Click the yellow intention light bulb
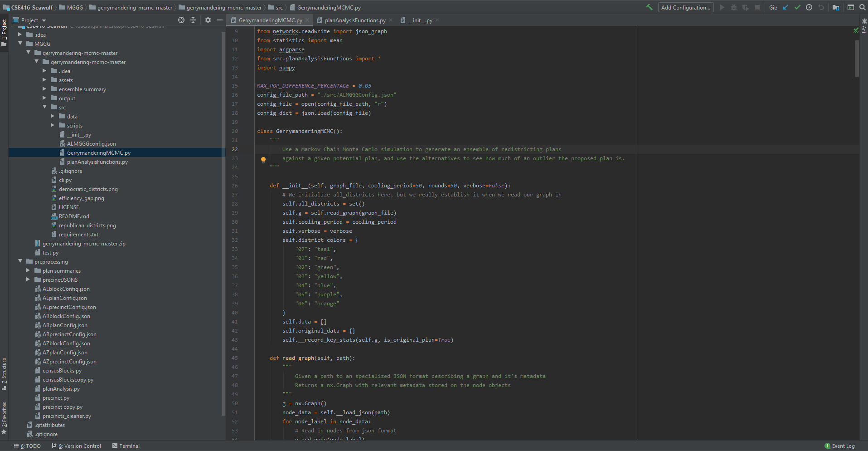This screenshot has width=868, height=451. click(263, 160)
